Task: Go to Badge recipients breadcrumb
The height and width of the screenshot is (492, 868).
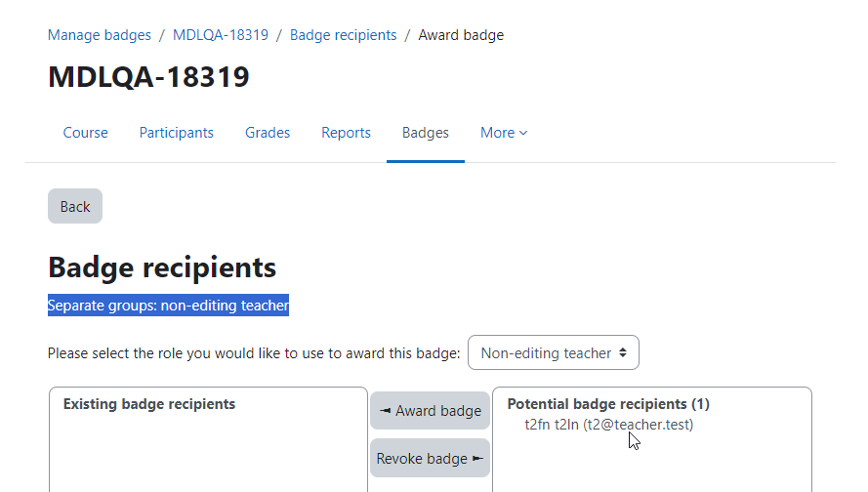Action: [344, 35]
